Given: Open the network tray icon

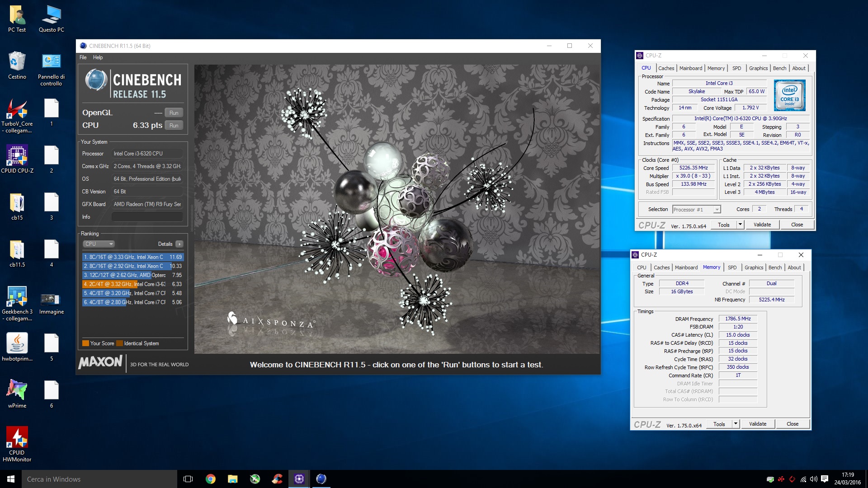Looking at the screenshot, I should click(803, 479).
